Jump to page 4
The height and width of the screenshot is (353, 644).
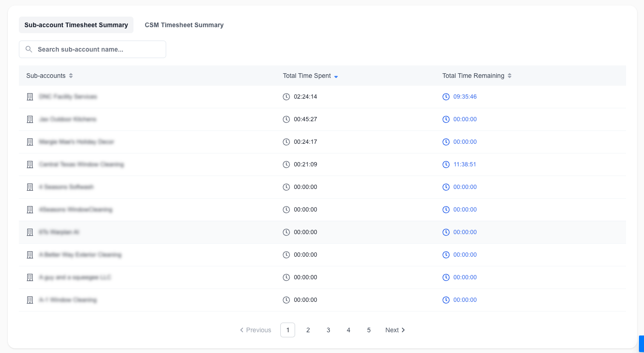[348, 330]
